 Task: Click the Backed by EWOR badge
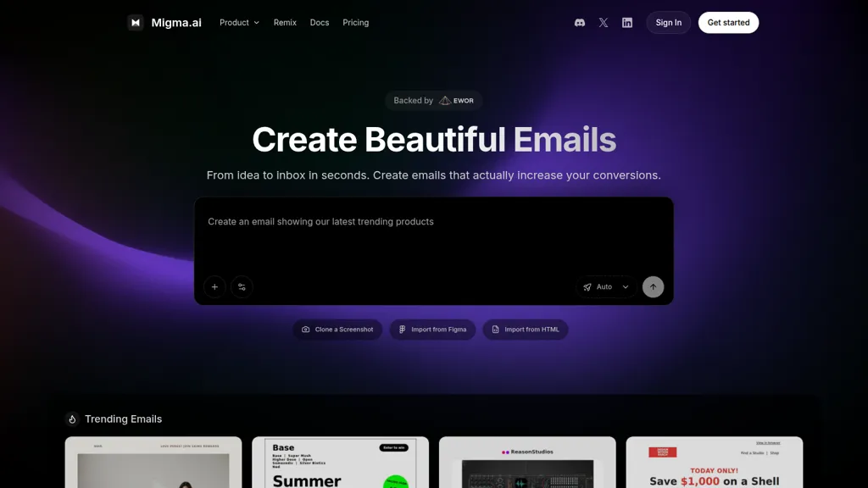pos(434,100)
